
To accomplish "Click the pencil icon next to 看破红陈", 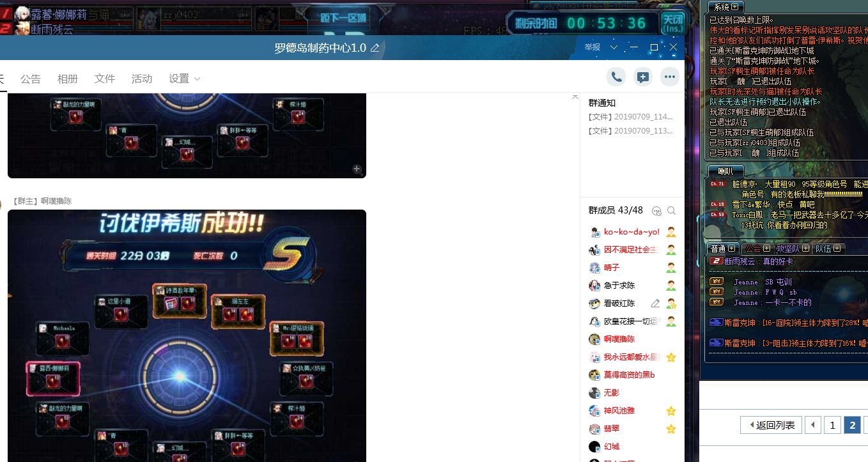I will pos(655,304).
